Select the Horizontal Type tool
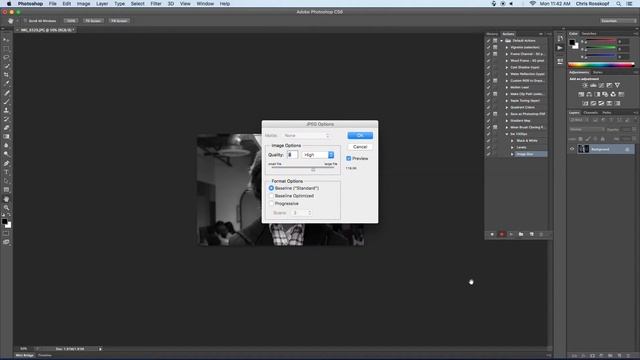This screenshot has width=640, height=360. click(6, 172)
